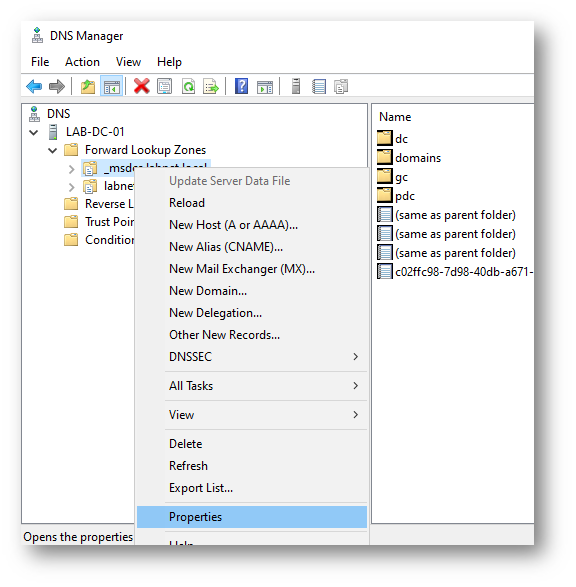Click the server tower toolbar icon

click(x=296, y=86)
